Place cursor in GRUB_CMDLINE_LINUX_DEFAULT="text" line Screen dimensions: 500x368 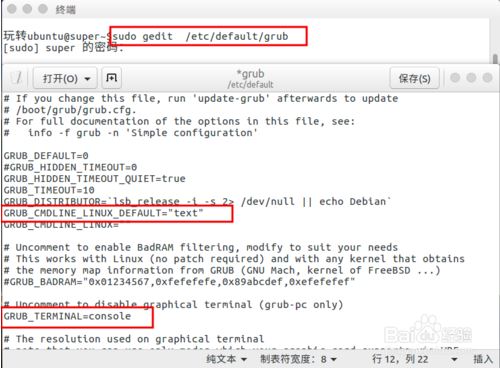coord(103,213)
